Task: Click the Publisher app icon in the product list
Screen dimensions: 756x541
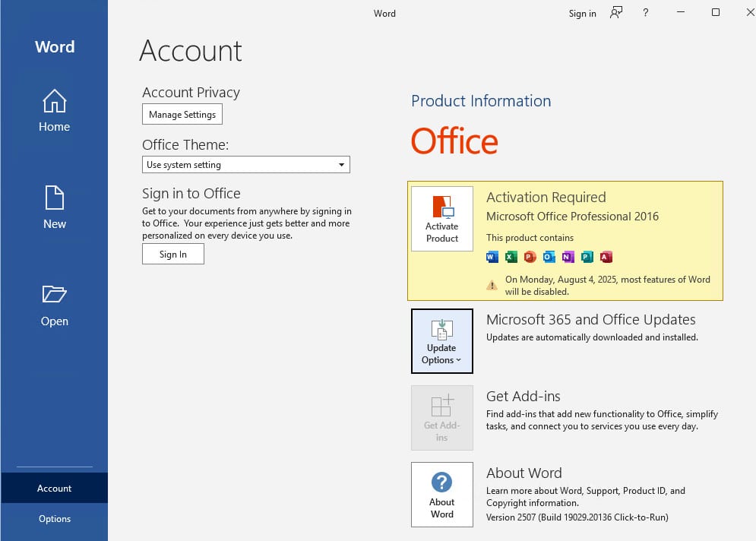Action: coord(587,257)
